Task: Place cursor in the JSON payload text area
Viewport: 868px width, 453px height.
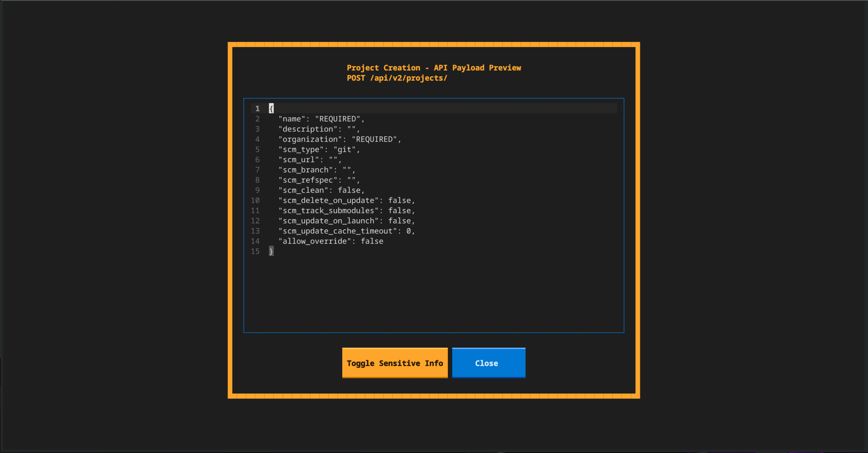Action: pyautogui.click(x=434, y=215)
